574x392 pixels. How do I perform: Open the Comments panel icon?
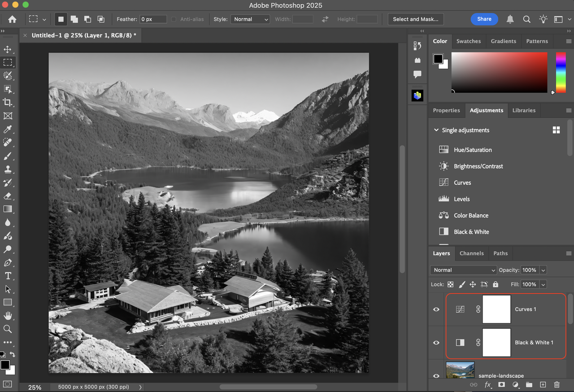417,74
